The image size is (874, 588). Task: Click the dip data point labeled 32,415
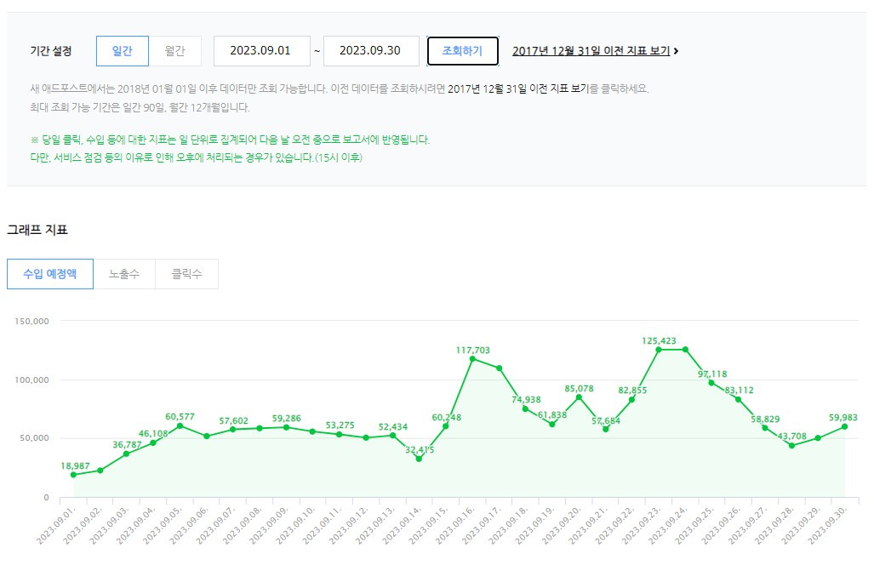coord(419,458)
